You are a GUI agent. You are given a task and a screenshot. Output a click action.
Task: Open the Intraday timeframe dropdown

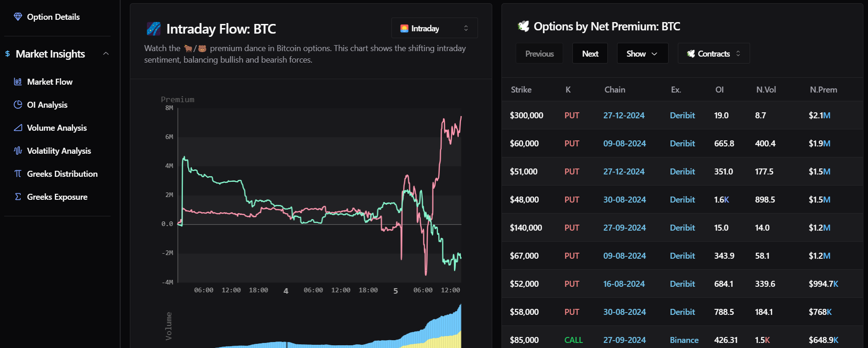coord(434,28)
